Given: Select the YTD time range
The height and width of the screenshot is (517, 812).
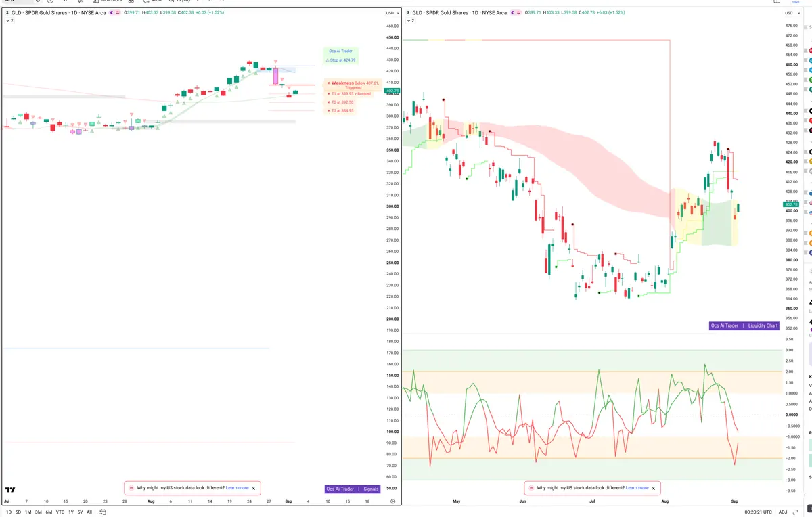Looking at the screenshot, I should 60,512.
